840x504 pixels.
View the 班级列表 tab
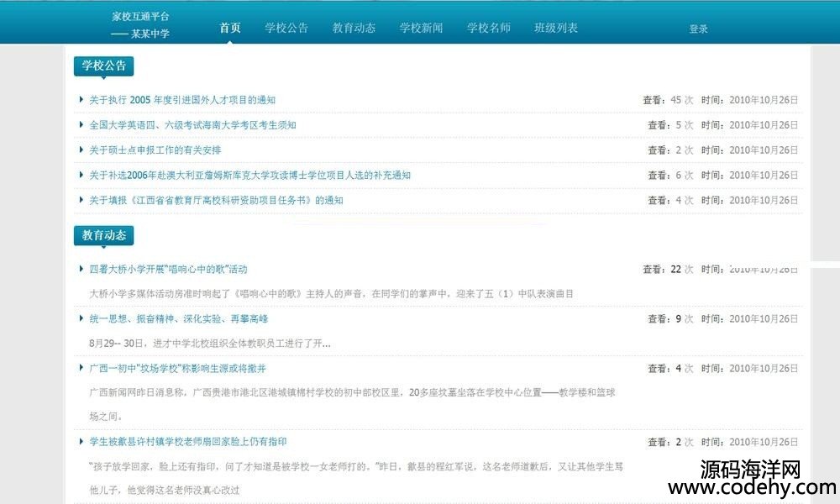coord(555,28)
